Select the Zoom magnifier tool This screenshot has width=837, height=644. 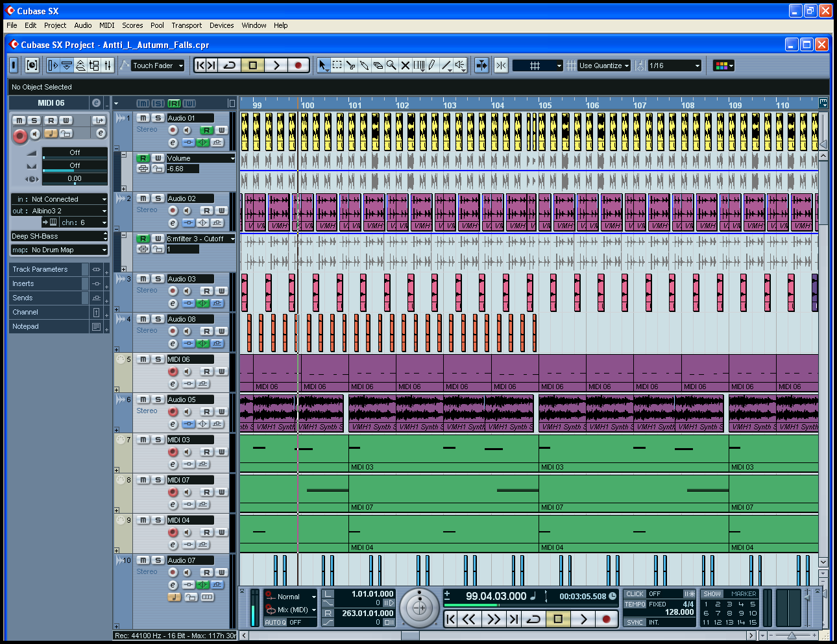point(392,65)
